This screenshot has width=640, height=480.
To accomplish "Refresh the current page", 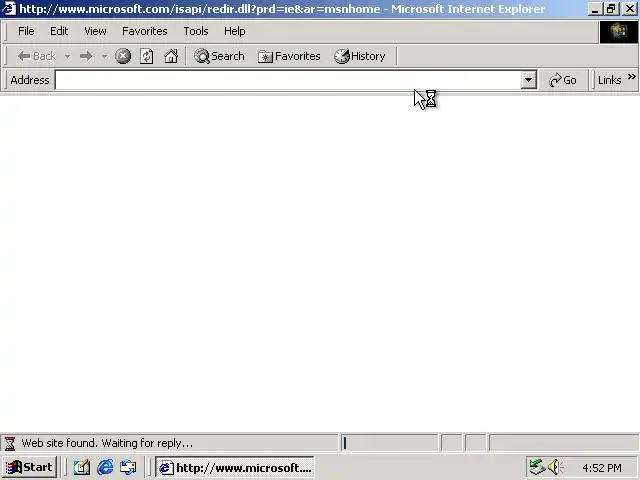I will tap(147, 56).
